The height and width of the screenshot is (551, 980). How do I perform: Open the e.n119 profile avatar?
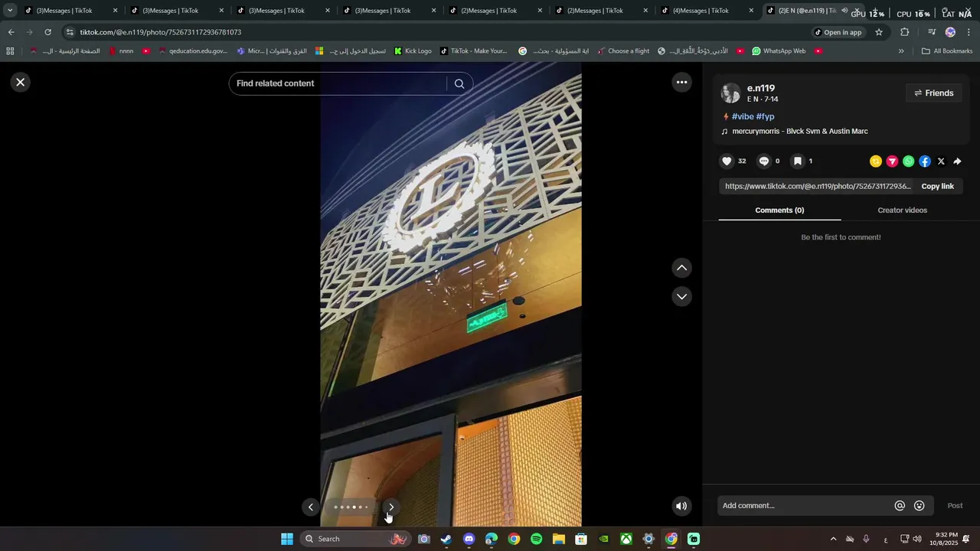[x=731, y=93]
